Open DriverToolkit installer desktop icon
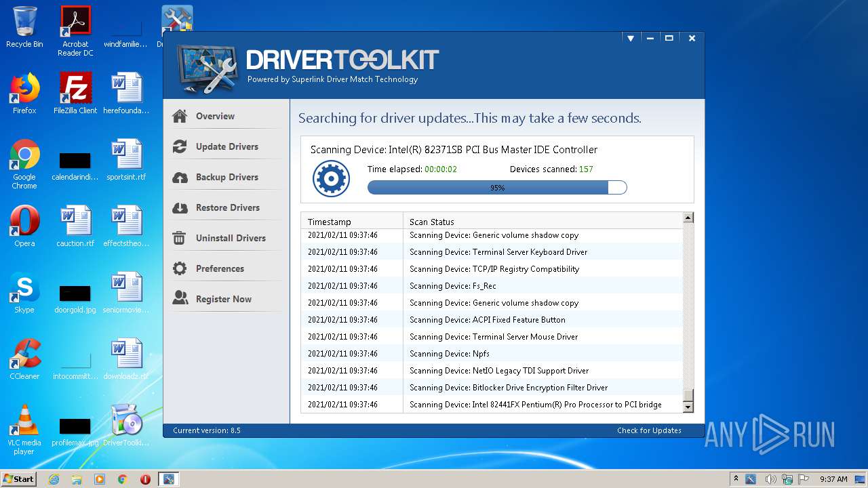 (x=126, y=426)
